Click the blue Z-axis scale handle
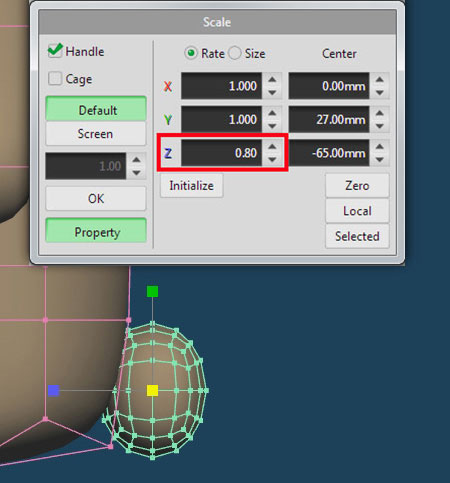450x483 pixels. pyautogui.click(x=53, y=390)
